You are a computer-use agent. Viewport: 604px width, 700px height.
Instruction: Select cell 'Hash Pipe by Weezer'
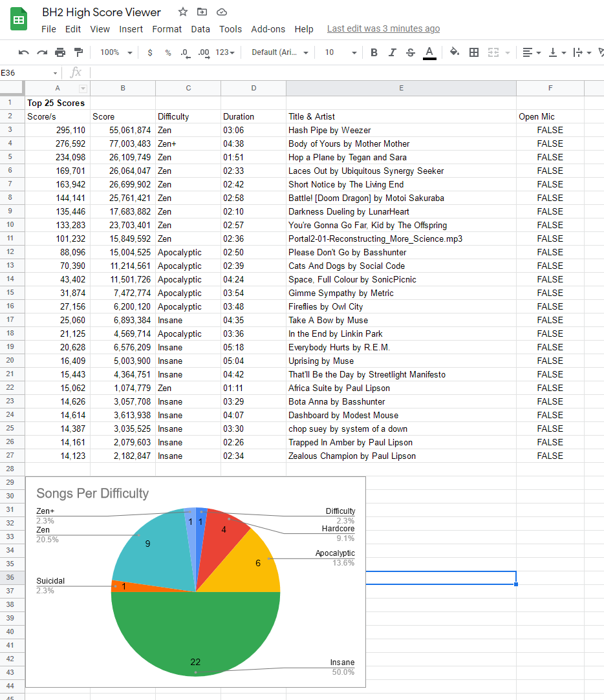tap(401, 130)
